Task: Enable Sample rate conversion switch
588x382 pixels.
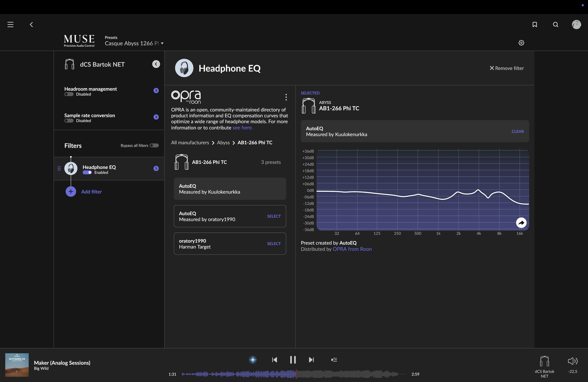Action: pyautogui.click(x=69, y=121)
